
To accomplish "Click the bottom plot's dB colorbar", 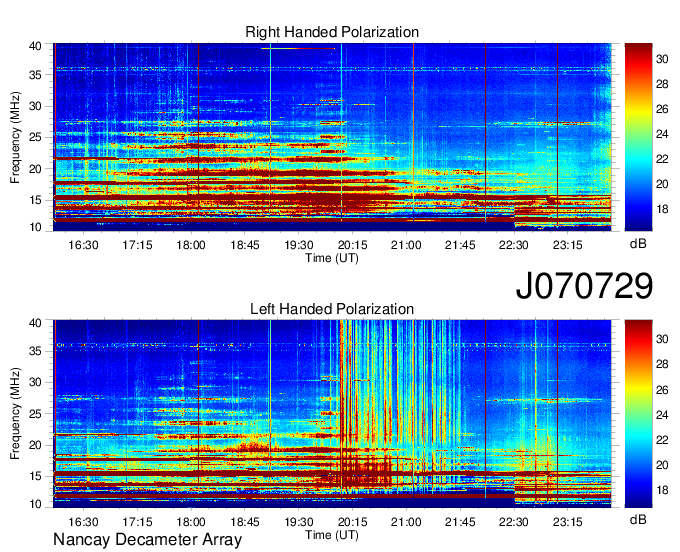I will point(638,414).
